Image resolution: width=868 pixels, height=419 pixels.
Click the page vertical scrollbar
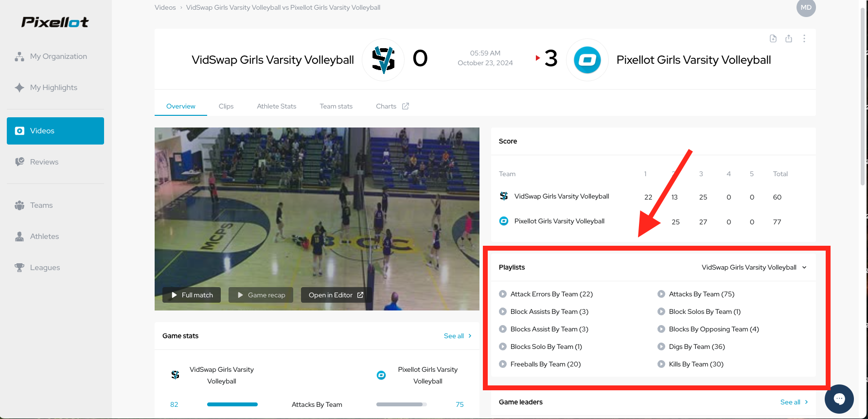pos(863,97)
